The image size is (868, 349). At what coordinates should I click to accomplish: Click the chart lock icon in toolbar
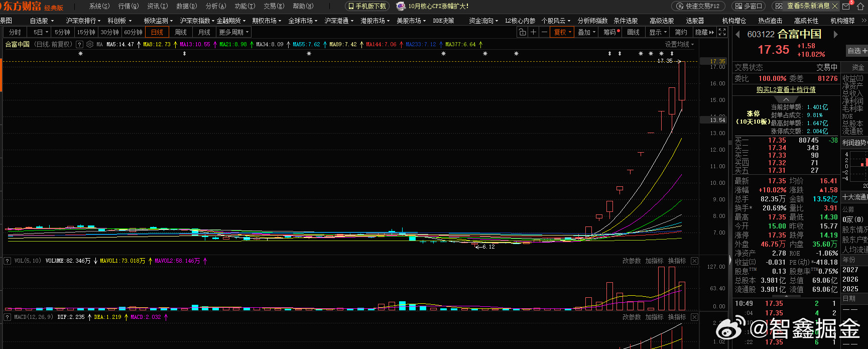coord(522,32)
